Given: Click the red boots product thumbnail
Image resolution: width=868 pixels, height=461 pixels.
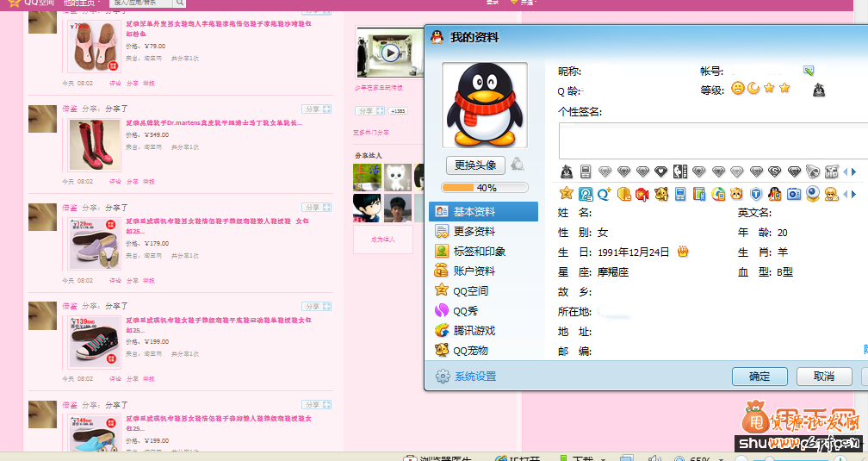Looking at the screenshot, I should (94, 144).
